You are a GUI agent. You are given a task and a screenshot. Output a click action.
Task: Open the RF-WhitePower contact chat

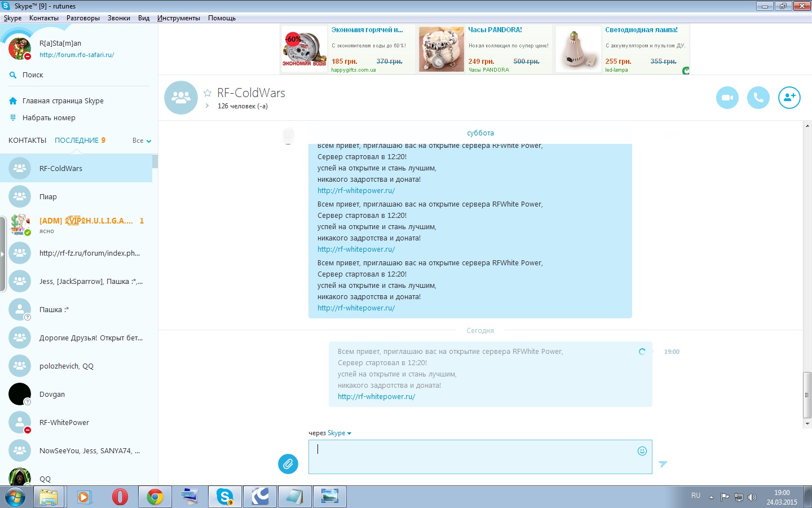(76, 422)
